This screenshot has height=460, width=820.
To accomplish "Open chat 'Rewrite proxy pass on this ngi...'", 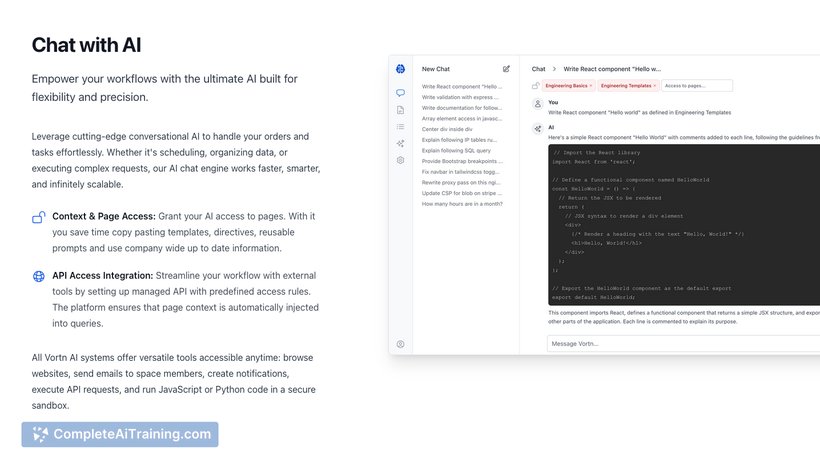I will tap(461, 182).
